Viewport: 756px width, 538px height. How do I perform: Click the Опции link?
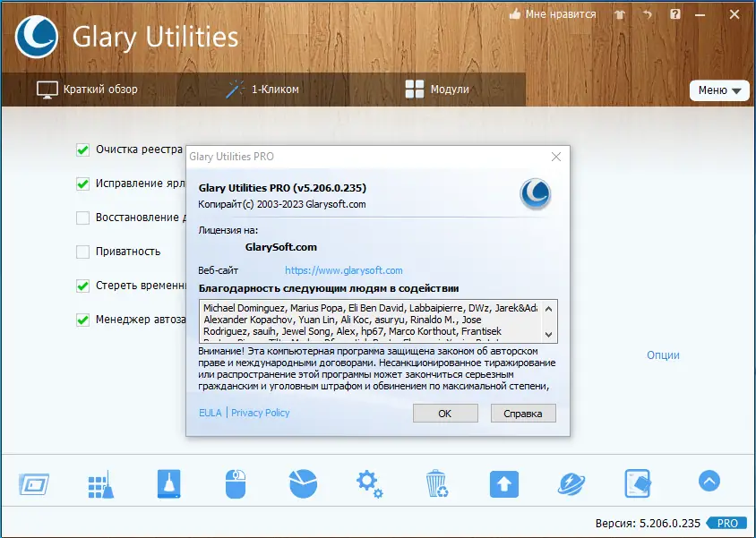click(663, 355)
